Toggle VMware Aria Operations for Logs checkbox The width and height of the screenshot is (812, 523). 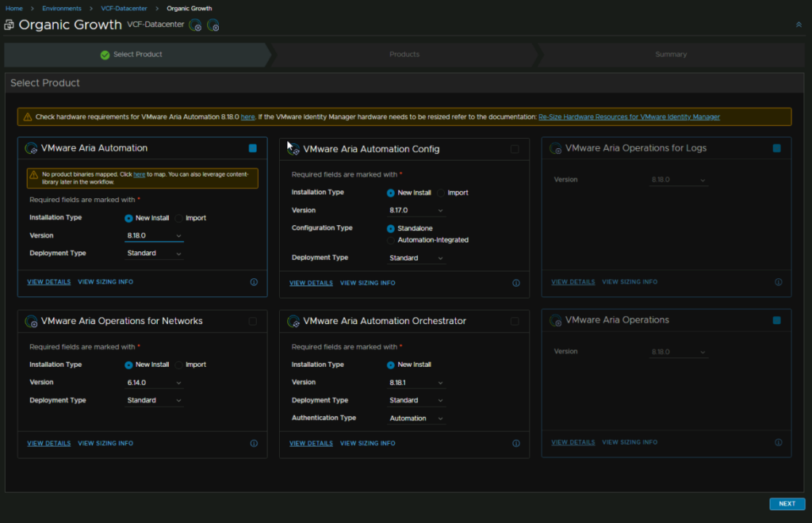click(x=777, y=148)
